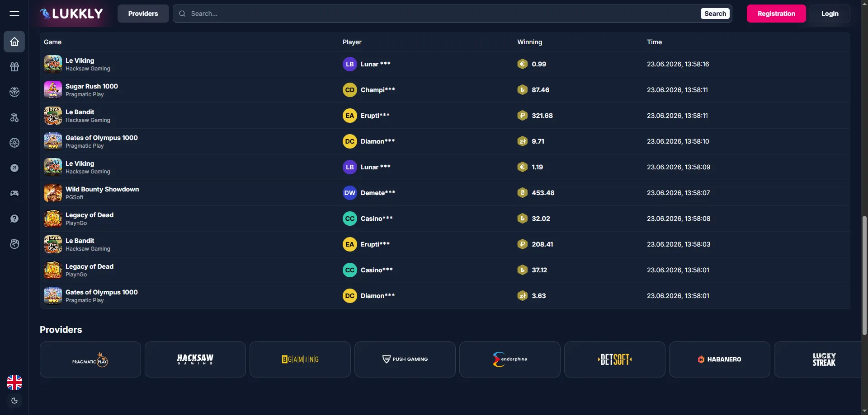Click the Winning column header
The width and height of the screenshot is (868, 415).
click(530, 42)
